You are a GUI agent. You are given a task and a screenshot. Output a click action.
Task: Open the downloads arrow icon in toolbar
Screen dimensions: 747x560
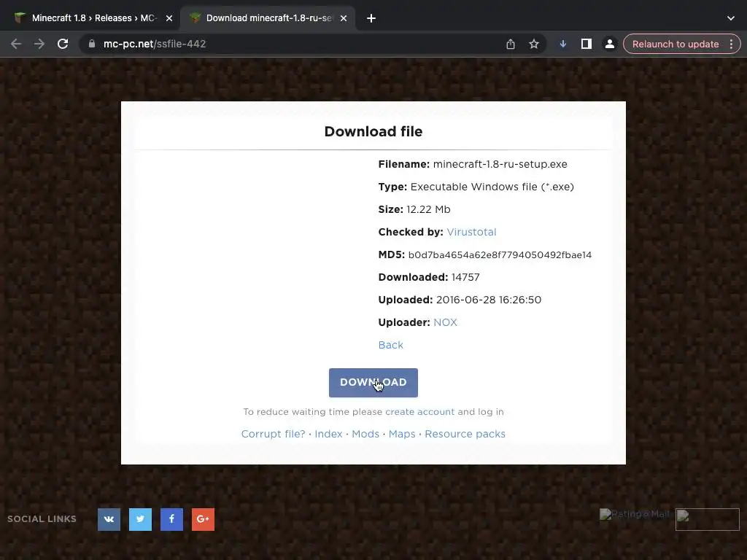562,44
